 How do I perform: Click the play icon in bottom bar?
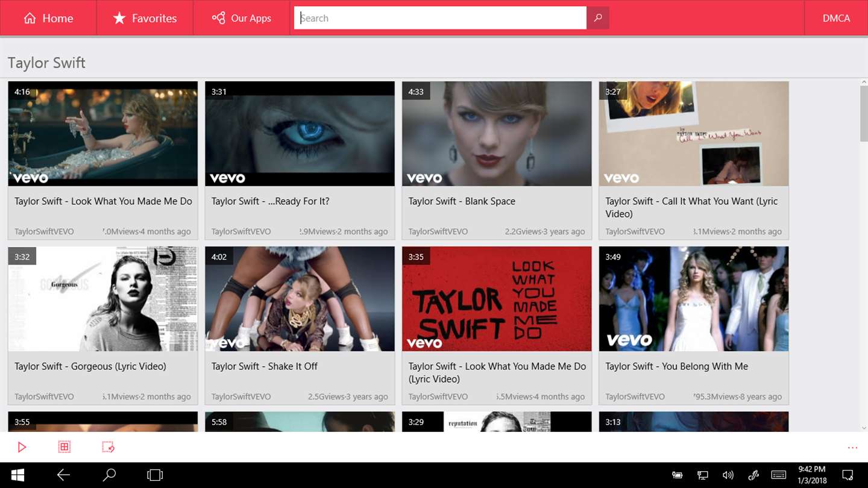point(22,447)
